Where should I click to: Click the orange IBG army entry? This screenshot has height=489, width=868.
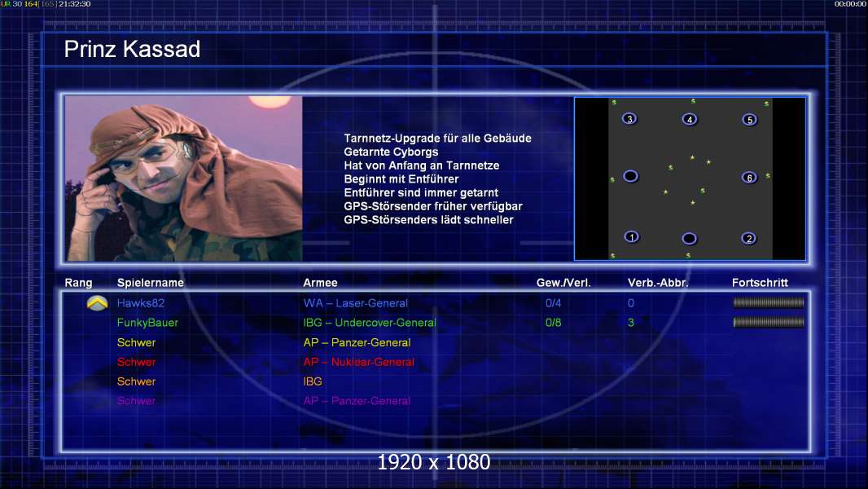[x=312, y=381]
